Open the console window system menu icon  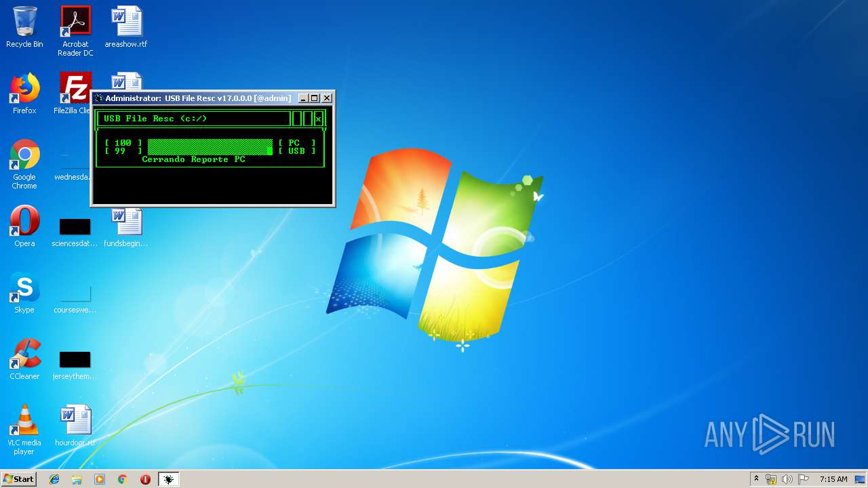click(98, 98)
